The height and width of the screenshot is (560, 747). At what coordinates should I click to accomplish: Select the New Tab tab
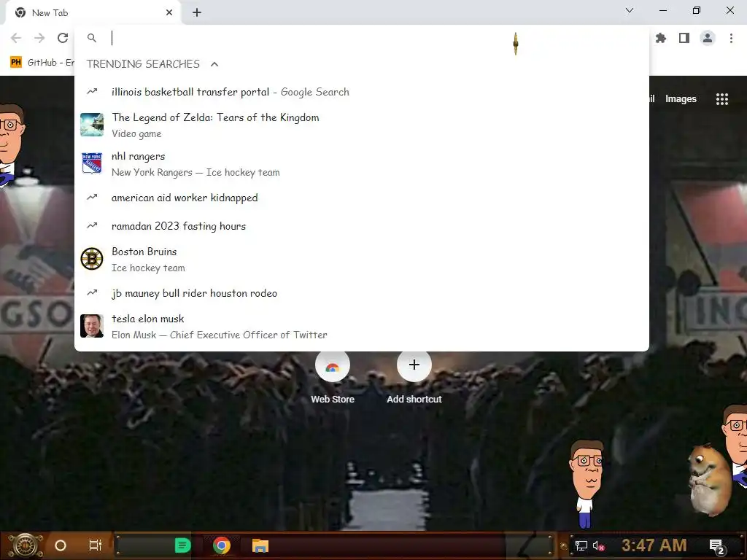(93, 13)
